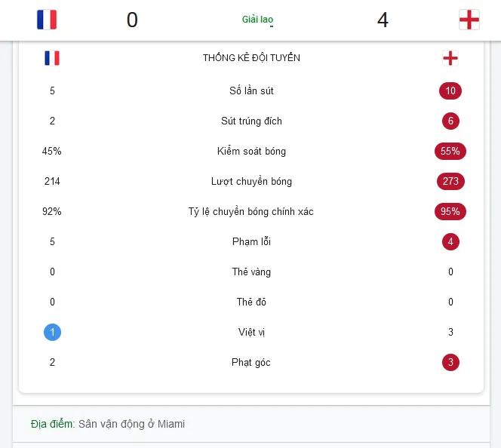Click the THỐNG KÊ ĐỘI TUYỂN heading

[x=251, y=58]
